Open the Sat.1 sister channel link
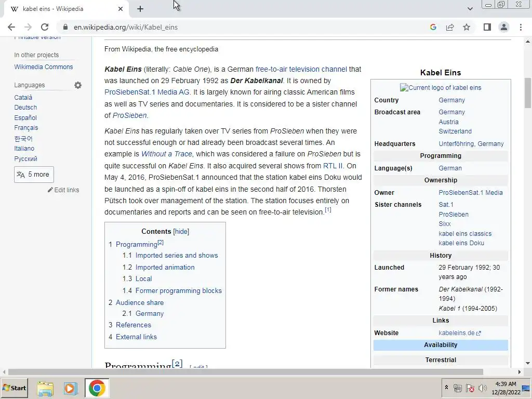Viewport: 532px width, 399px height. (446, 205)
